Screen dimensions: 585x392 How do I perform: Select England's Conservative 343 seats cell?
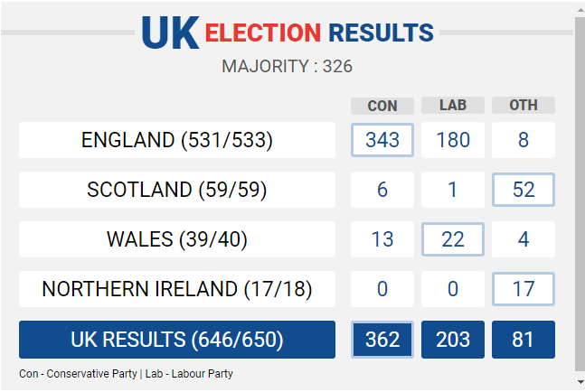pyautogui.click(x=382, y=140)
